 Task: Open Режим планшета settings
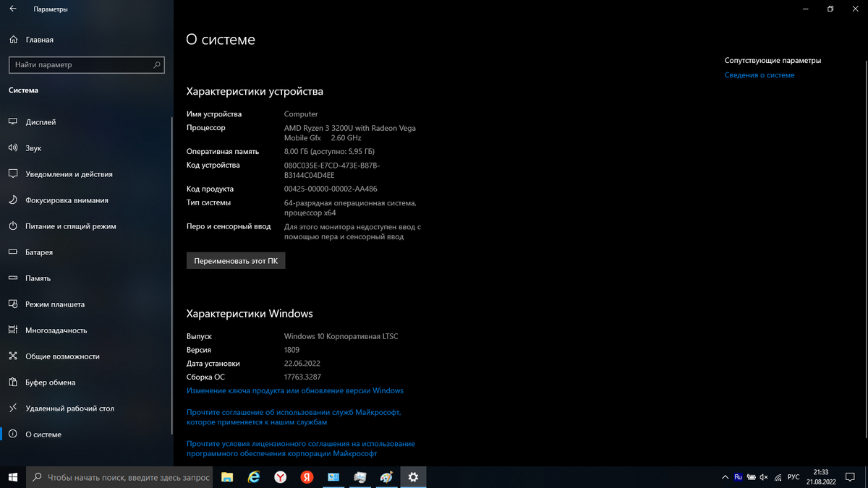click(87, 304)
